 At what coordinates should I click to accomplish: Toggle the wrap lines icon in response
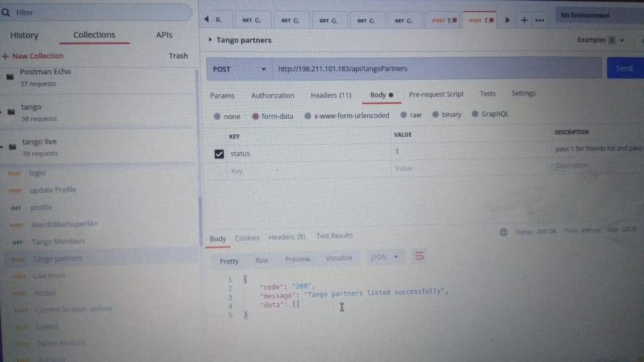419,256
